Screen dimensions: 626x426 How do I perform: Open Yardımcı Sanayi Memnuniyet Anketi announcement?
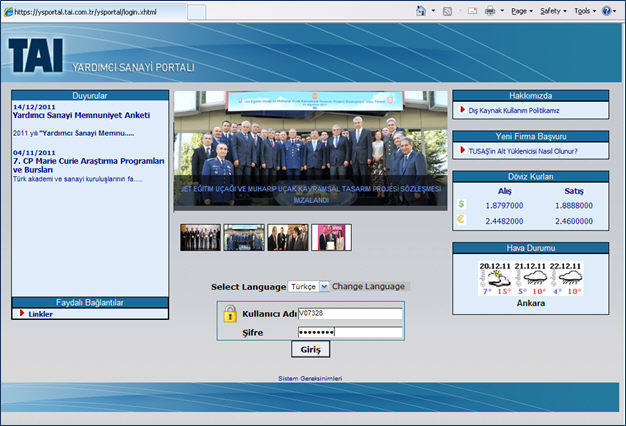point(81,115)
